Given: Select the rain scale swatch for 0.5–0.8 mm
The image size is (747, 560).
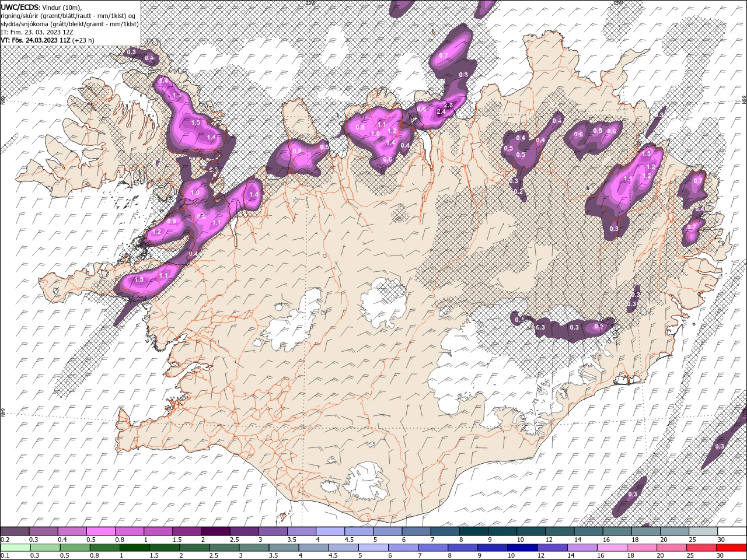Looking at the screenshot, I should click(x=75, y=548).
